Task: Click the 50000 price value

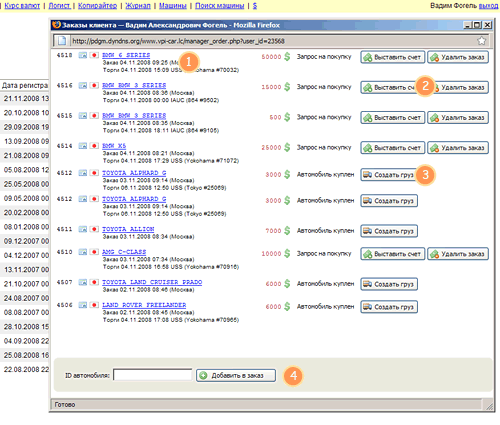Action: pos(271,57)
